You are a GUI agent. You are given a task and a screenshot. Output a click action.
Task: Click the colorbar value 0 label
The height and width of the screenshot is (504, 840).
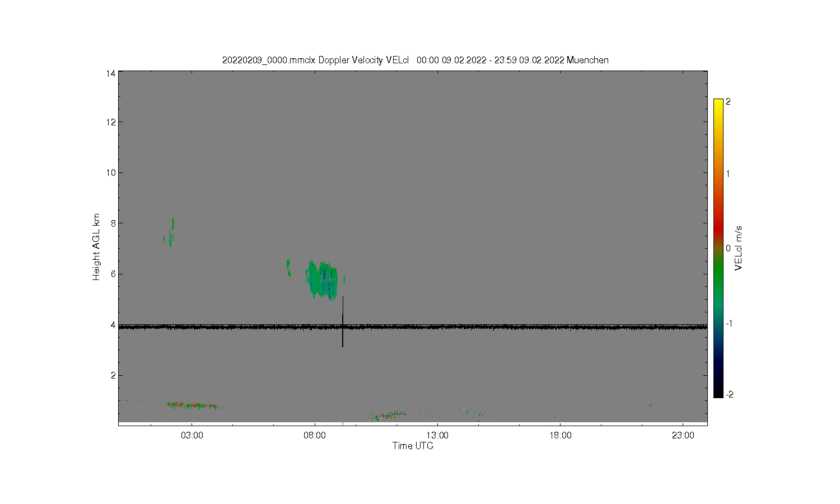[x=728, y=248]
